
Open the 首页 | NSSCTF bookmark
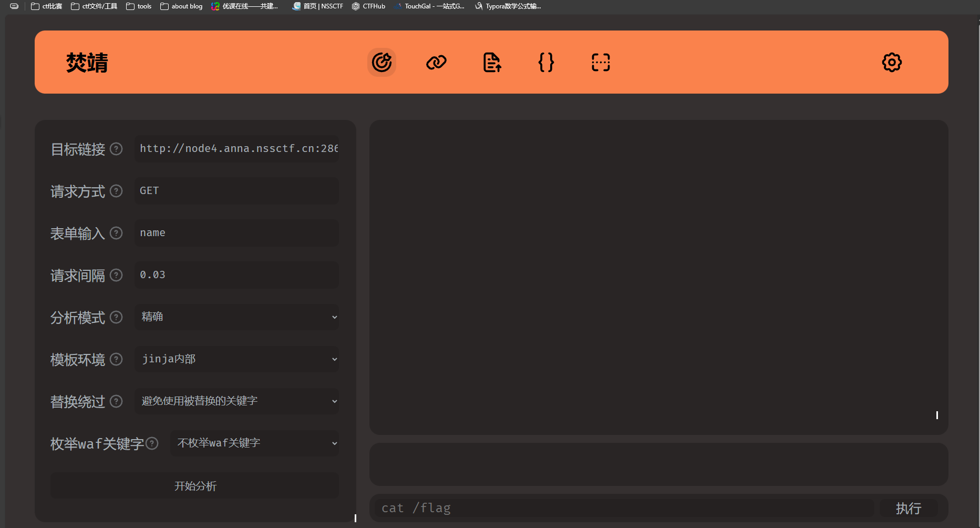click(318, 6)
